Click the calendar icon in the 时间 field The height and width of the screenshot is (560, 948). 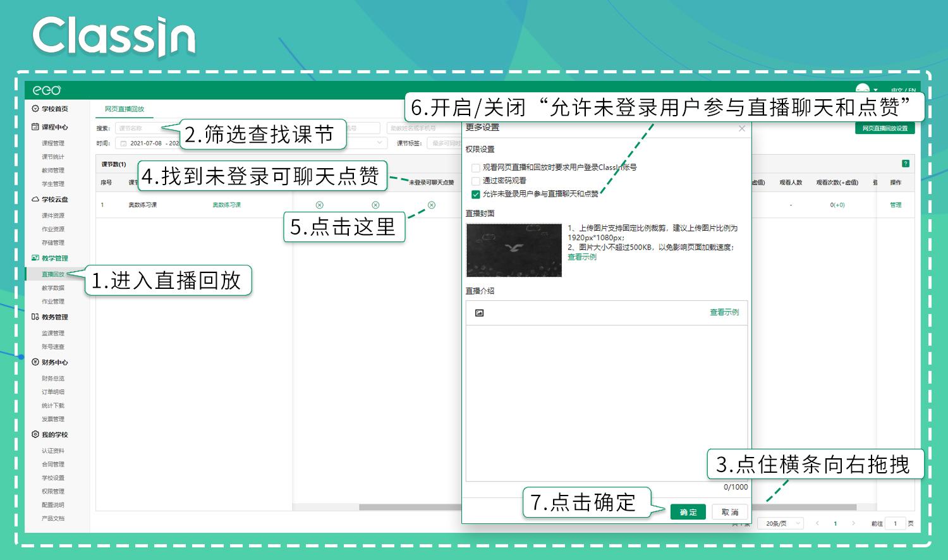(x=124, y=143)
